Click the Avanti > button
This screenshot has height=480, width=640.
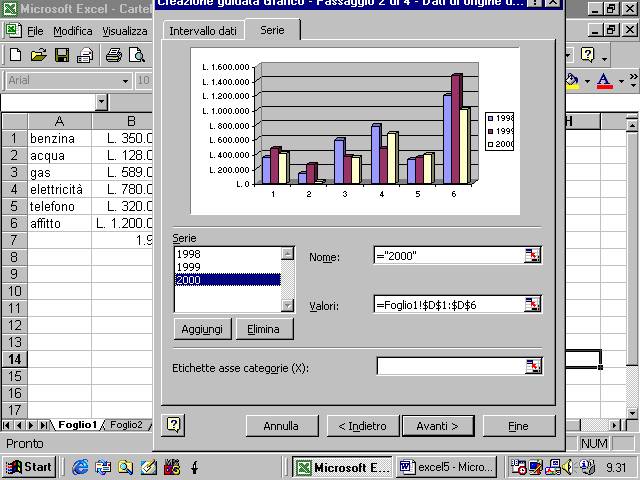coord(437,426)
